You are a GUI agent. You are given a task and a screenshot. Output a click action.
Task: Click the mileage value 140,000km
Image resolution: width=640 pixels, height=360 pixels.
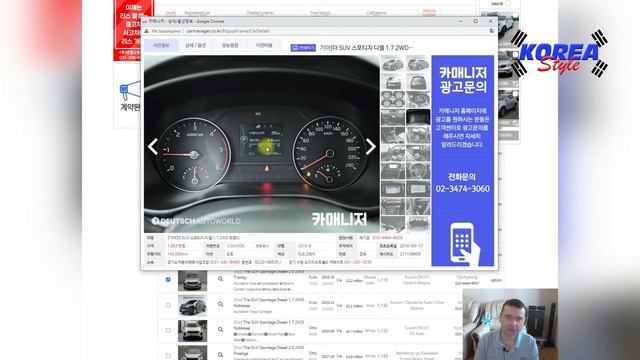point(178,254)
